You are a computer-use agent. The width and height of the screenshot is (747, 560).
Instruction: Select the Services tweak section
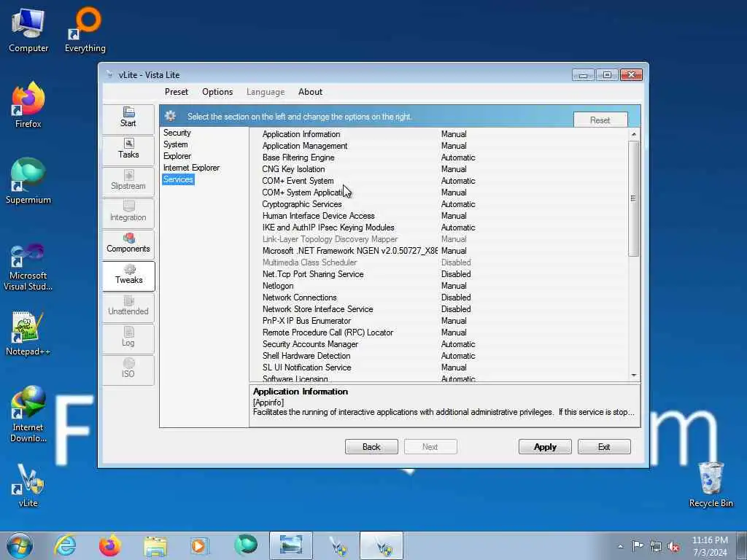[x=178, y=179]
